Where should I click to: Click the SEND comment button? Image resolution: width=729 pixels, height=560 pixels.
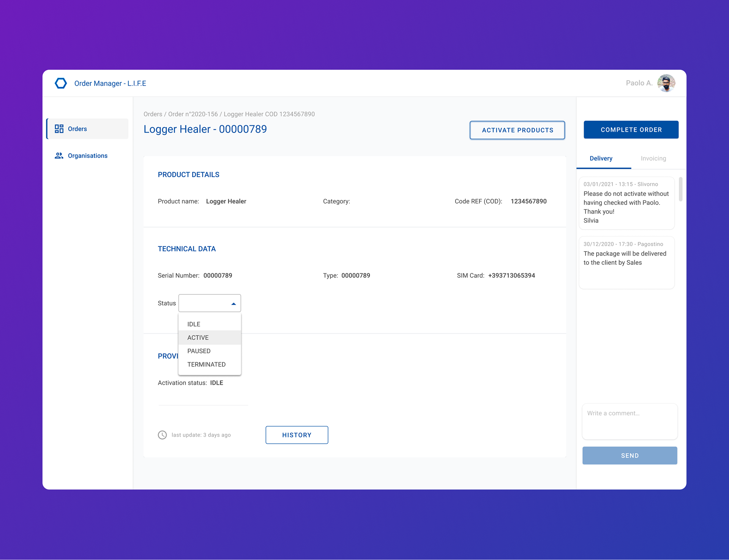pos(630,455)
